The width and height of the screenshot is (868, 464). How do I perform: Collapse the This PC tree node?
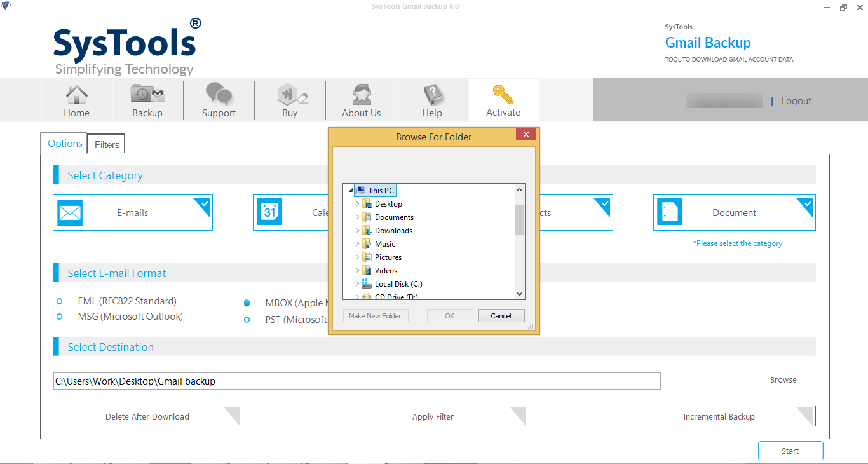click(350, 191)
